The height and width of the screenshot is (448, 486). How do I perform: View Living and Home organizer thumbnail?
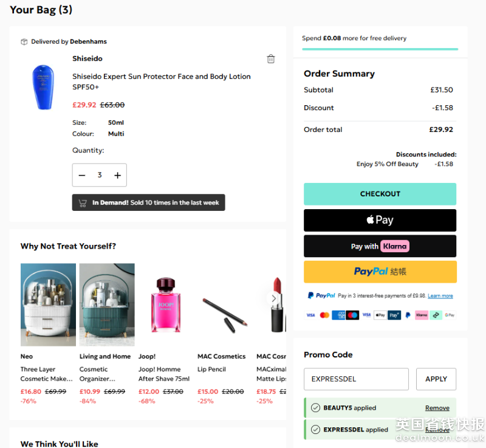click(107, 305)
